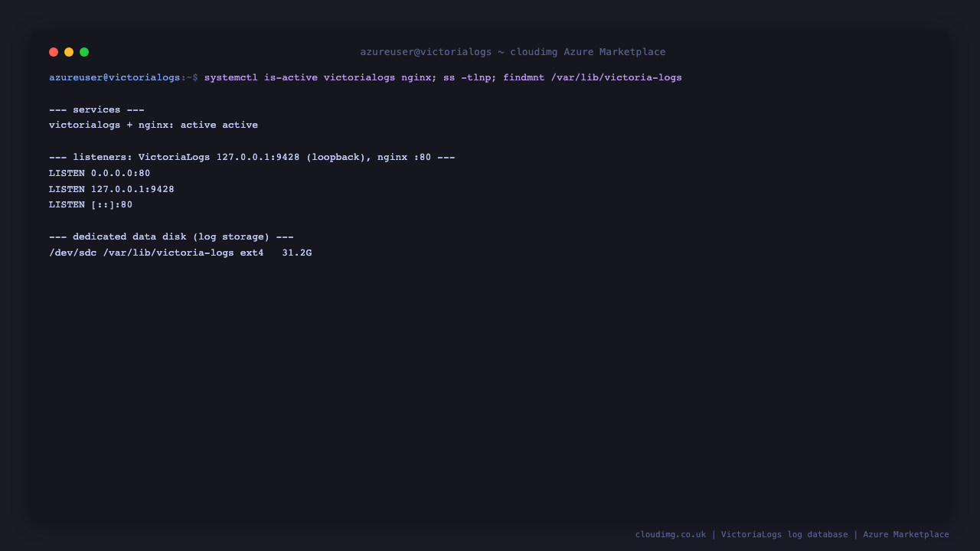Click the systemctl is-active command text
The height and width of the screenshot is (551, 980).
click(x=318, y=77)
